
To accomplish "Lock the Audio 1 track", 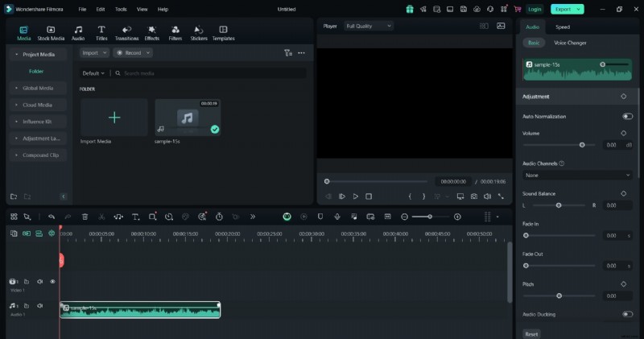I will [x=27, y=306].
